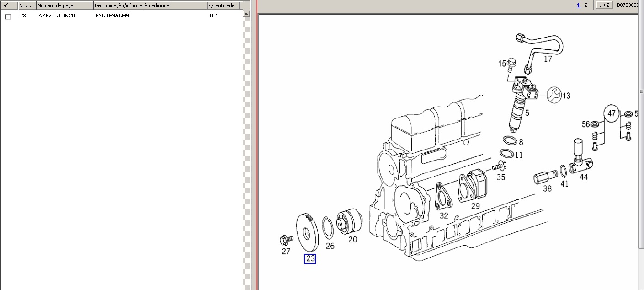
Task: Click callout number 44 in diagram
Action: coord(583,177)
